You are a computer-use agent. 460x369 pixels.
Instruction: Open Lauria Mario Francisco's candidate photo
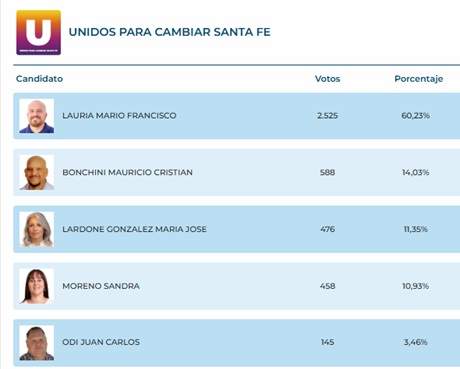coord(37,116)
